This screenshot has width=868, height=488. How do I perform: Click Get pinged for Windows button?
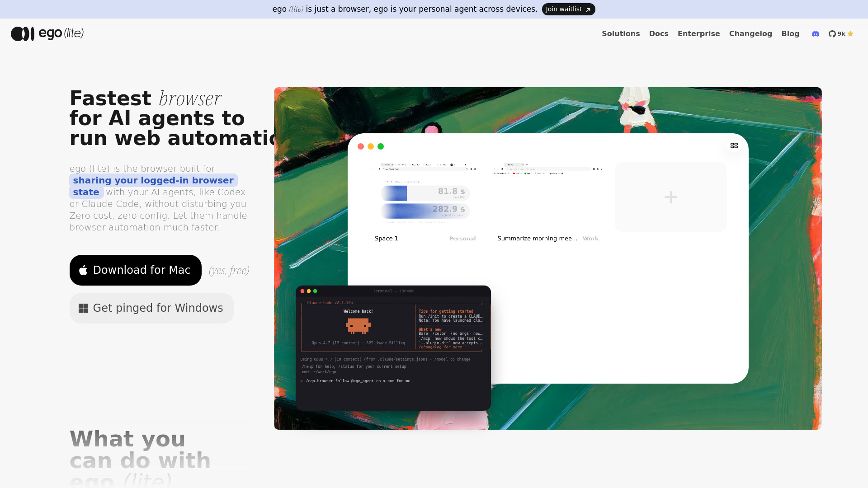[x=152, y=308]
